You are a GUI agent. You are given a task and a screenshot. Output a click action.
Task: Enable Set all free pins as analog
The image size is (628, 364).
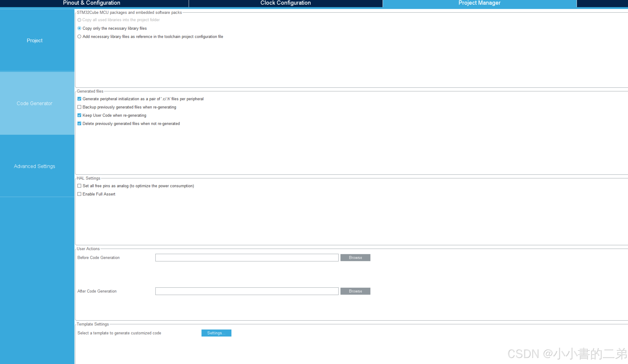79,186
